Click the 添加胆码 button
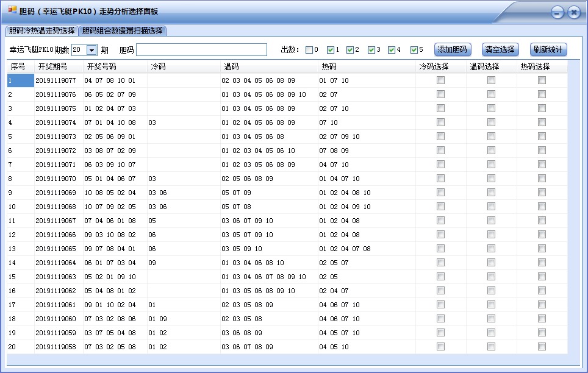This screenshot has height=373, width=588. 451,49
